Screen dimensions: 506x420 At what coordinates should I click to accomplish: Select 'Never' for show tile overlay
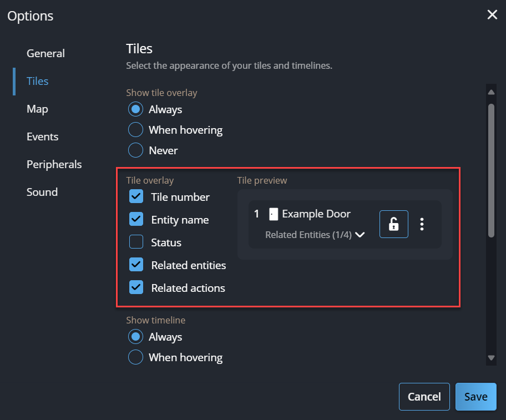tap(135, 150)
